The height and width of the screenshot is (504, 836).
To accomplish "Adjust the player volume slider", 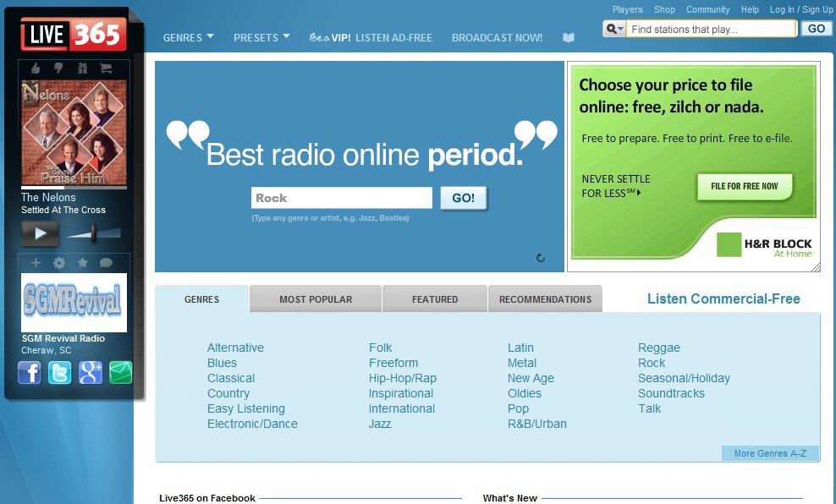I will point(93,233).
